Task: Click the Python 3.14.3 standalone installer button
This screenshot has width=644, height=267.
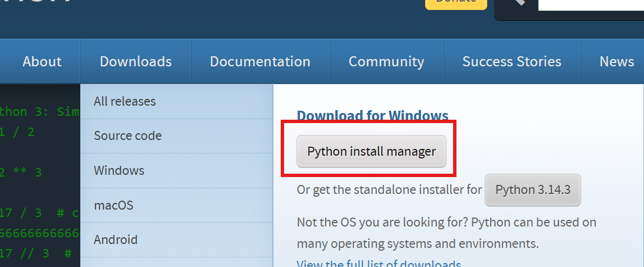Action: click(533, 189)
